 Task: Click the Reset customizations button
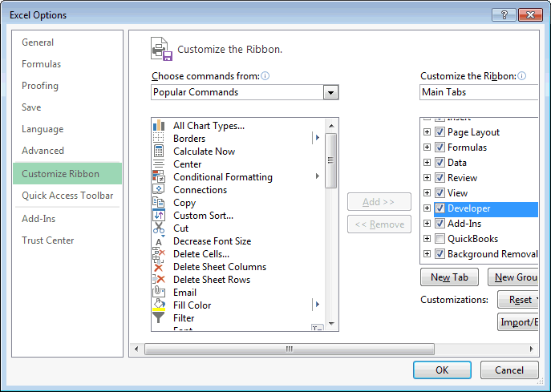(x=518, y=300)
